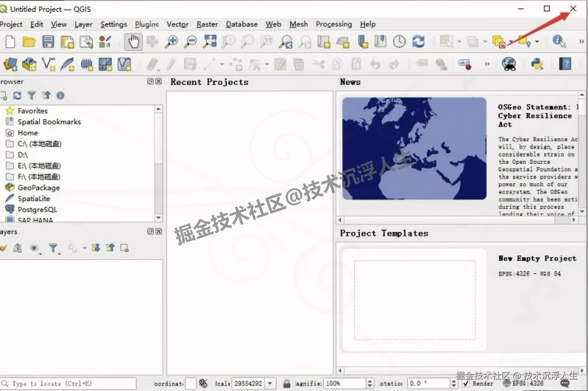This screenshot has width=588, height=391.
Task: Select the Pan Map hand tool
Action: pos(133,42)
